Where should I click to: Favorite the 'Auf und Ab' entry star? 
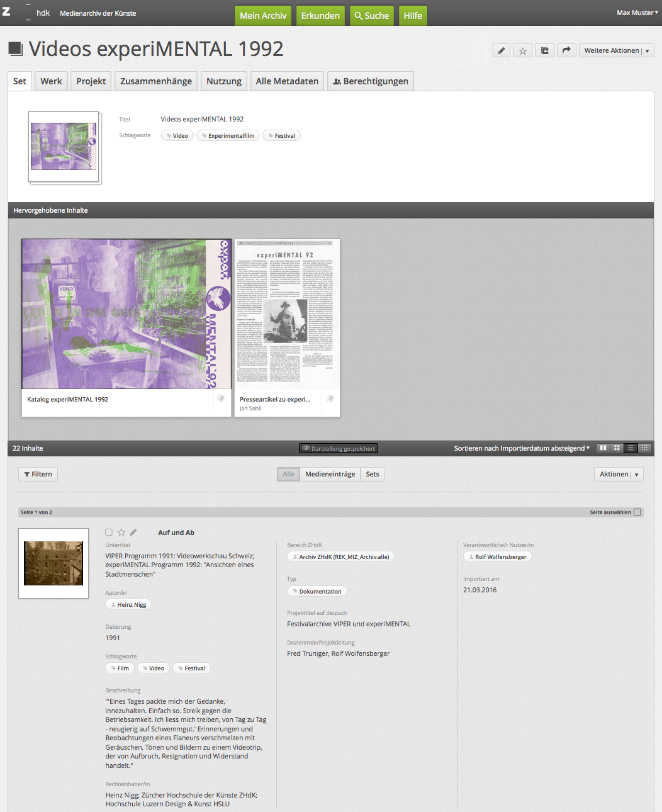[121, 533]
